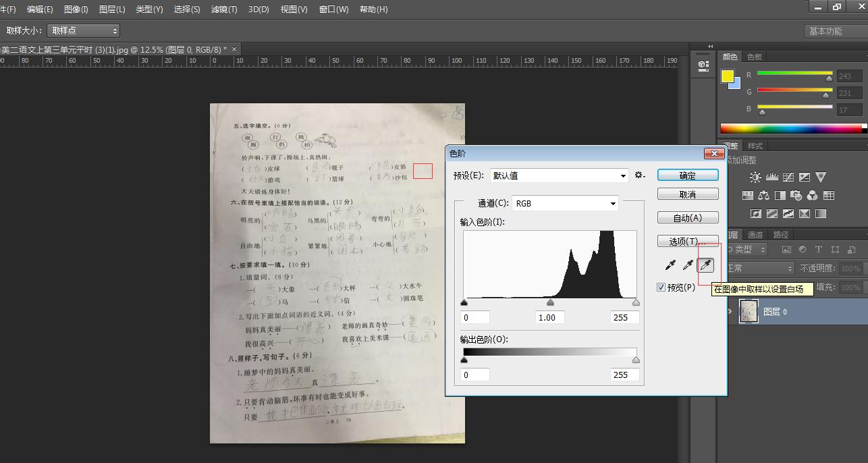Click the 图层 0 layer thumbnail
The height and width of the screenshot is (463, 868).
coord(749,311)
